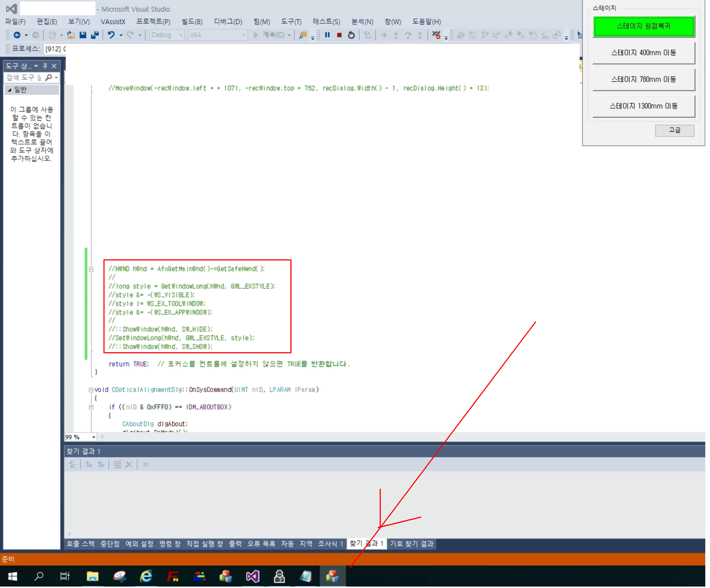Toggle the toolbox pin icon
The width and height of the screenshot is (710, 588).
tap(45, 66)
